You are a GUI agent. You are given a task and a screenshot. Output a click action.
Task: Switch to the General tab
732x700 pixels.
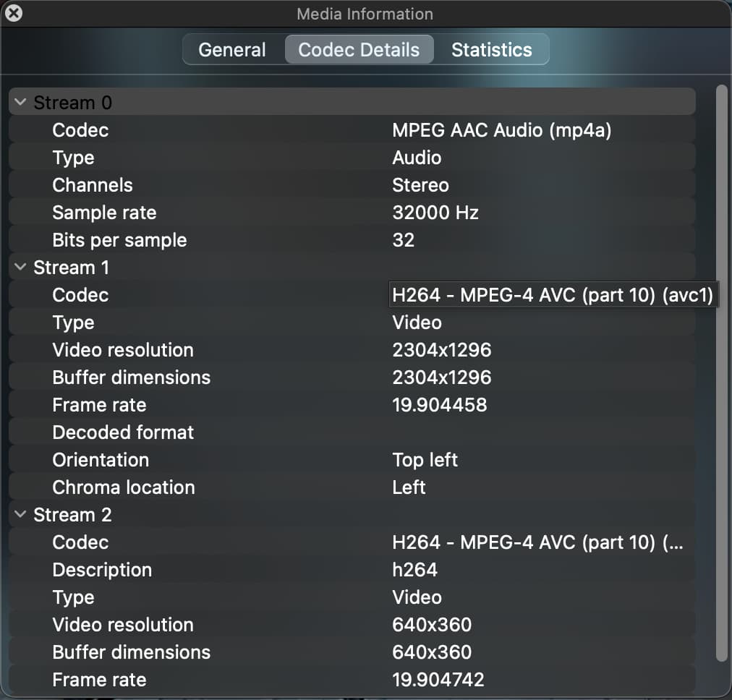(x=232, y=50)
